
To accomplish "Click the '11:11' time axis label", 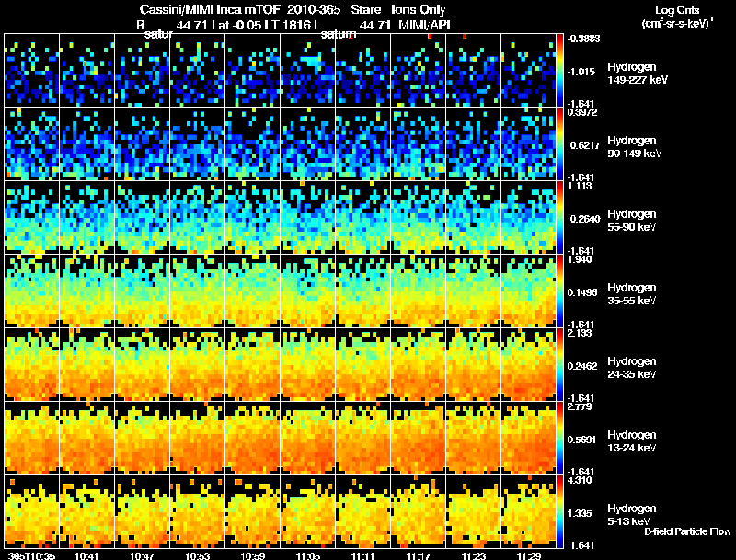I will (363, 556).
